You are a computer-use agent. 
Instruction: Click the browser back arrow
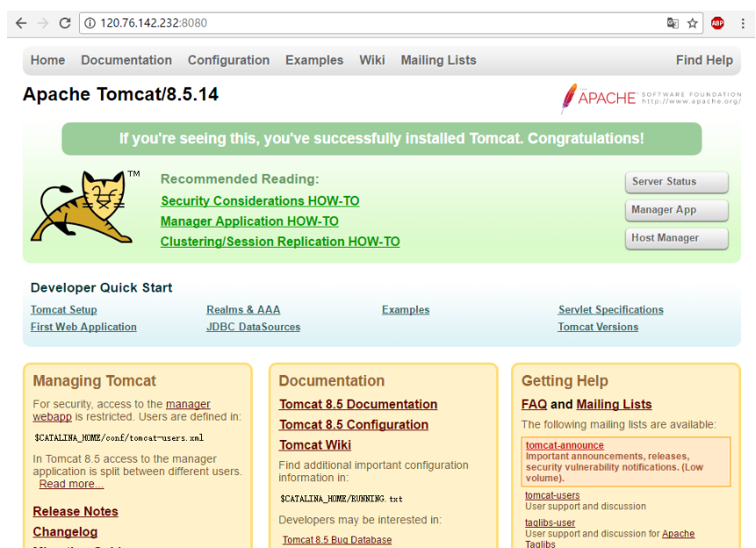pos(21,23)
